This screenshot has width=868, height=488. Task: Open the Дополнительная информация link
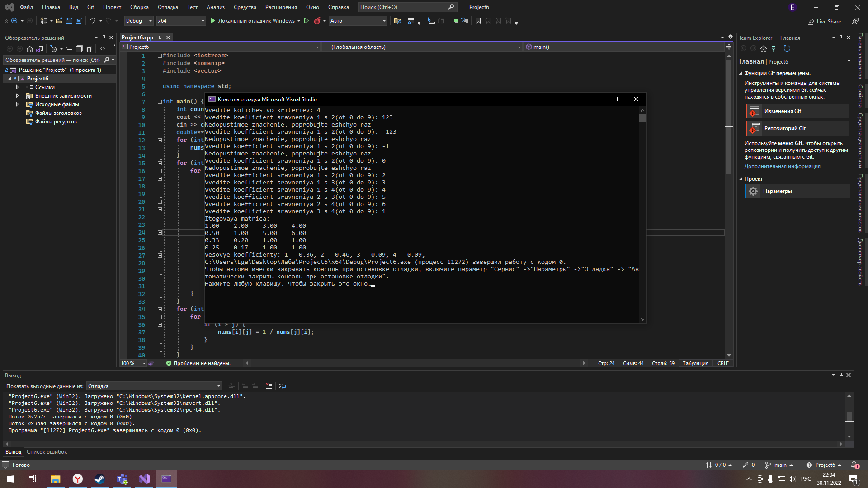[x=782, y=166]
